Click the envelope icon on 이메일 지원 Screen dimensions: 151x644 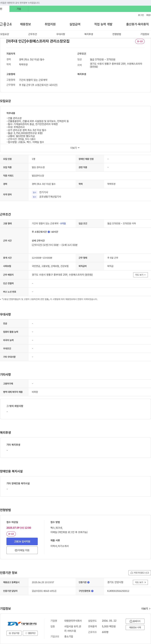(16, 550)
